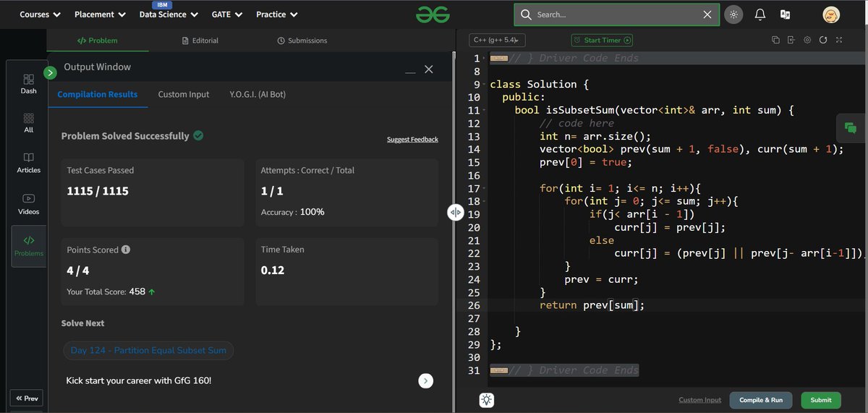Screen dimensions: 868x413
Task: Open the C++ (g++ 5.4) language dropdown
Action: pyautogui.click(x=497, y=41)
